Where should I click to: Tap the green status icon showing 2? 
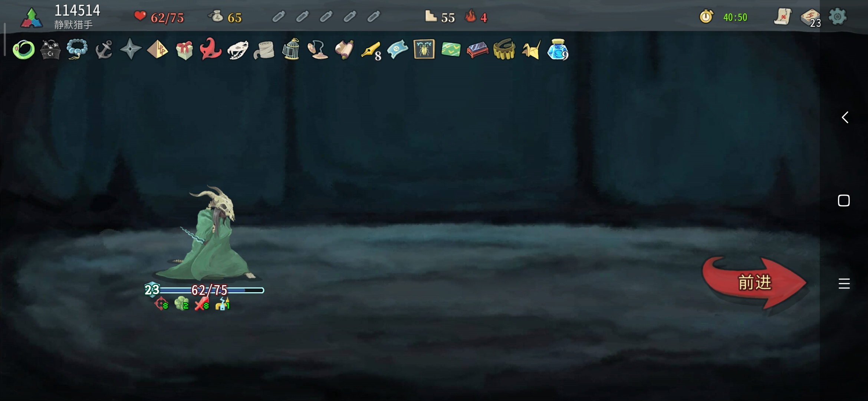[x=181, y=304]
